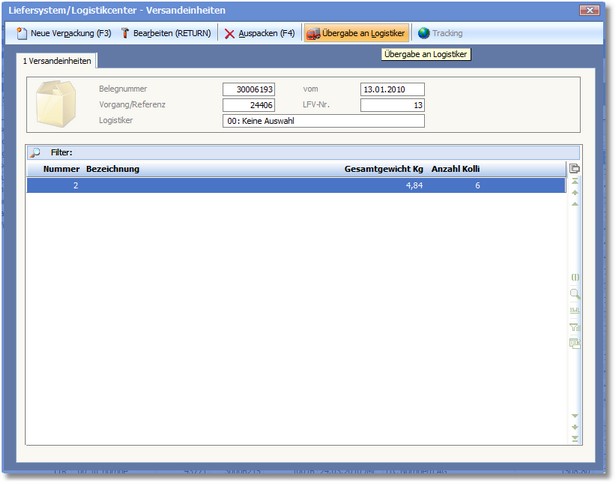Click the grid options icon at table top-right
Image resolution: width=616 pixels, height=484 pixels.
574,169
